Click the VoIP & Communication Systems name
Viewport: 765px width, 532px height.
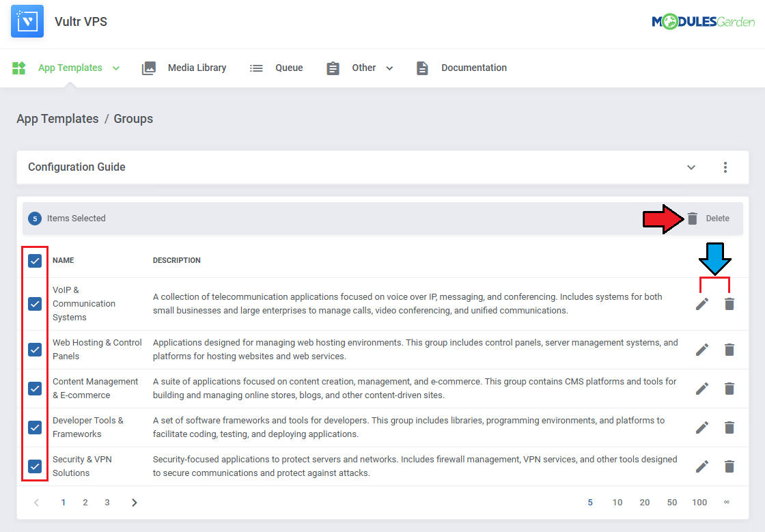[x=84, y=304]
